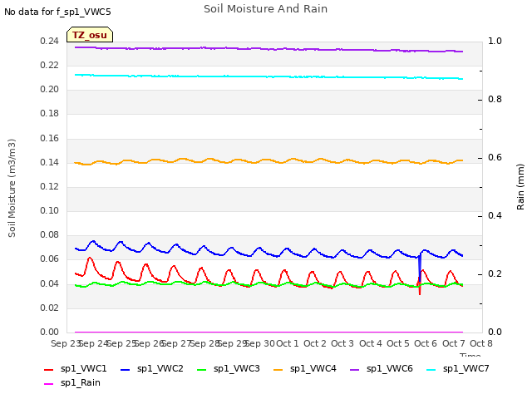Click the 'Rain (mm)' axis label
532x399 pixels.
click(520, 187)
